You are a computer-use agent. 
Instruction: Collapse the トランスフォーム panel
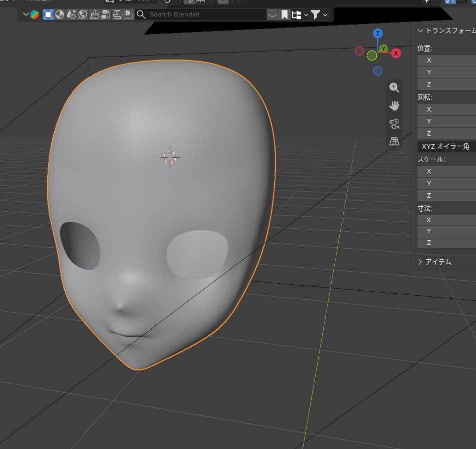click(x=420, y=31)
